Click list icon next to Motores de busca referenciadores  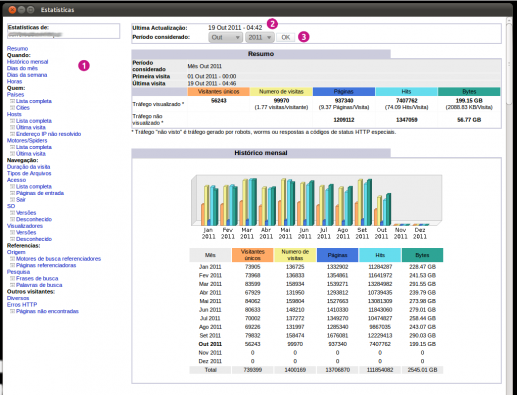point(12,259)
